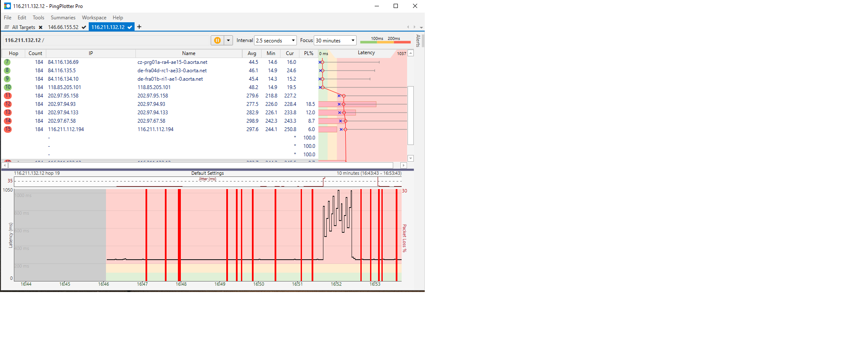The height and width of the screenshot is (363, 868).
Task: Click the target address field 116.211.132.12
Action: pos(105,40)
